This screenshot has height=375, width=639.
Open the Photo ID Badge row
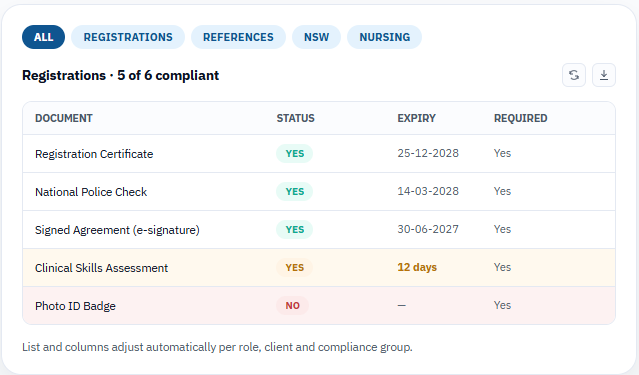[x=319, y=305]
